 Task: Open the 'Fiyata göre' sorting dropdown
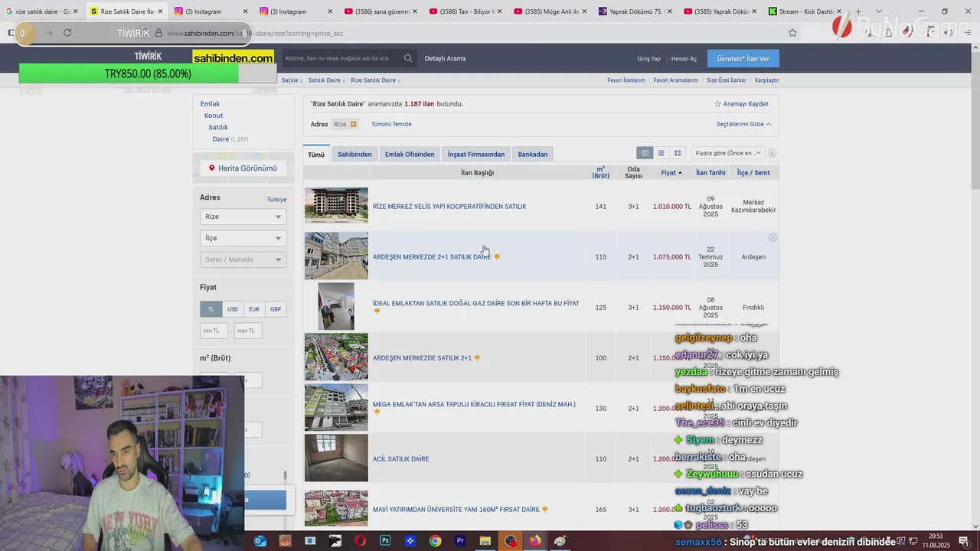coord(727,153)
